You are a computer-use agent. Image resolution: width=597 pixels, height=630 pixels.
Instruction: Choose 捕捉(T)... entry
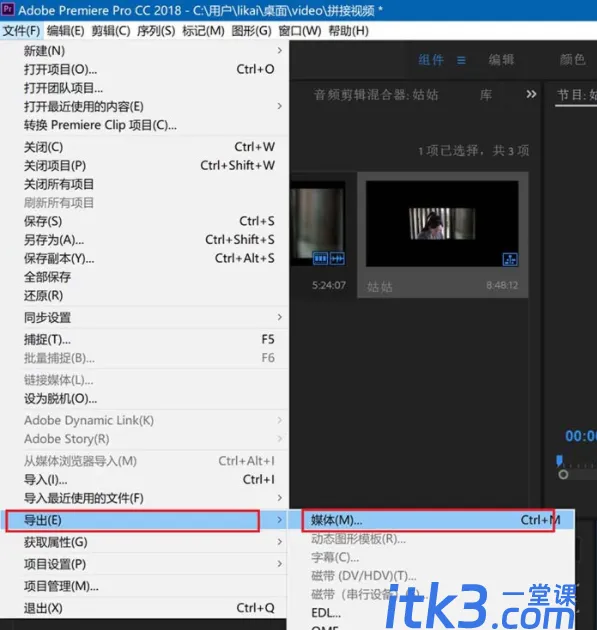tap(145, 340)
